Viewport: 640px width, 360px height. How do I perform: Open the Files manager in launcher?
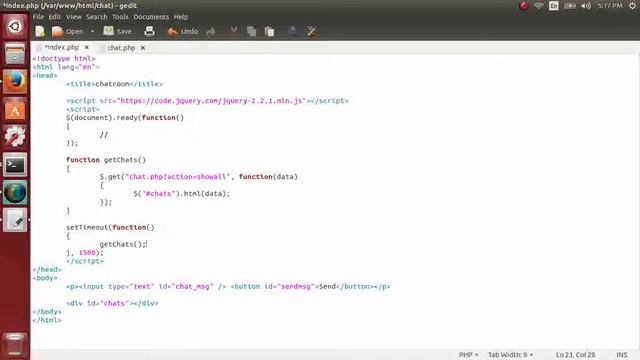point(15,54)
